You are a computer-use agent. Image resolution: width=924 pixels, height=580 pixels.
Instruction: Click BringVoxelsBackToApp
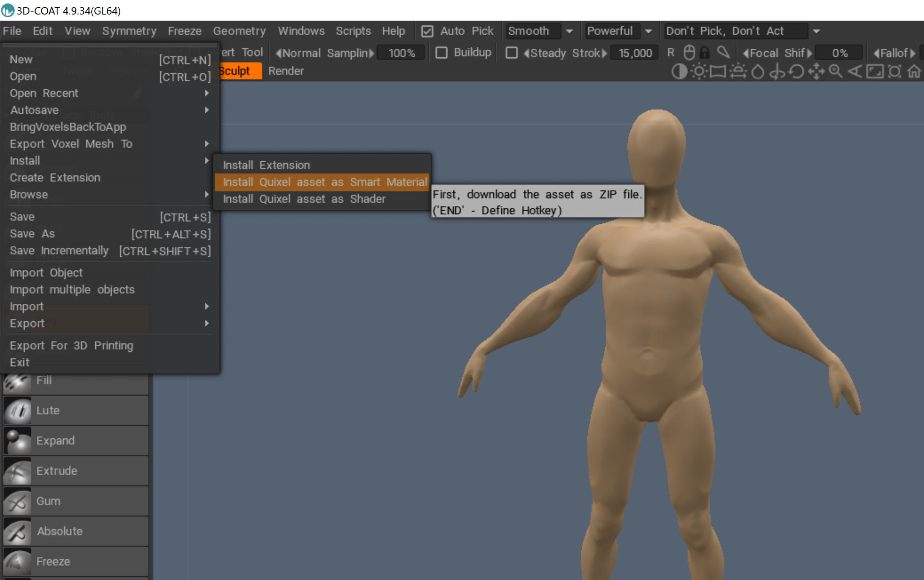coord(110,127)
